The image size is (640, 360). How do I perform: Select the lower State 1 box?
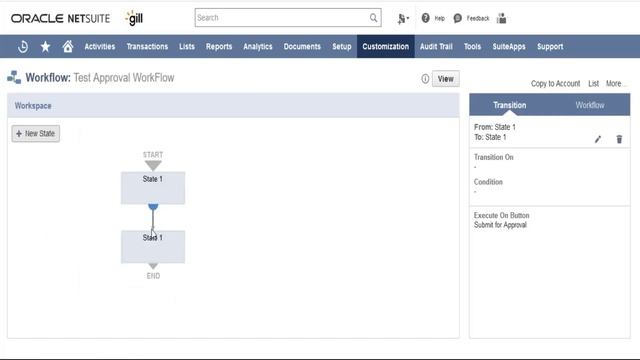coord(153,247)
